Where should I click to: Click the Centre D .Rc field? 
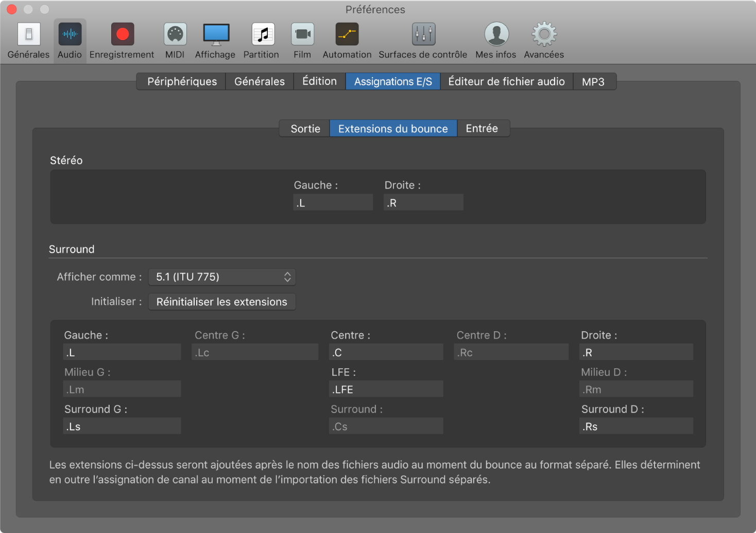click(511, 352)
